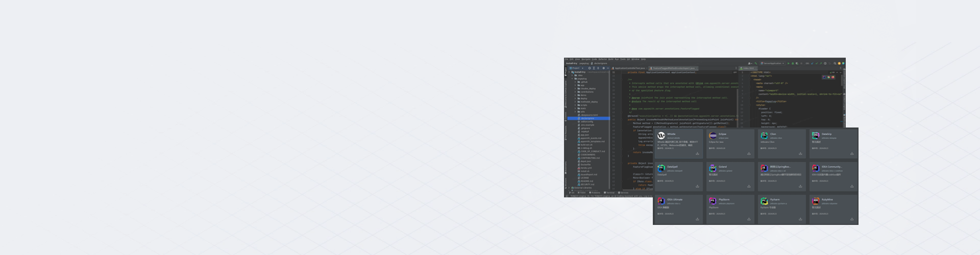The image size is (980, 255).
Task: Open the IDEA Ultimate card
Action: 678,208
